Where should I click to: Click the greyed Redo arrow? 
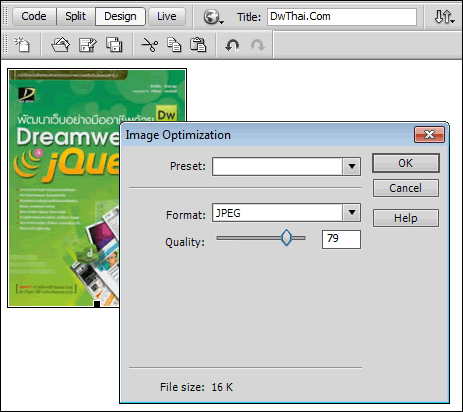point(258,45)
